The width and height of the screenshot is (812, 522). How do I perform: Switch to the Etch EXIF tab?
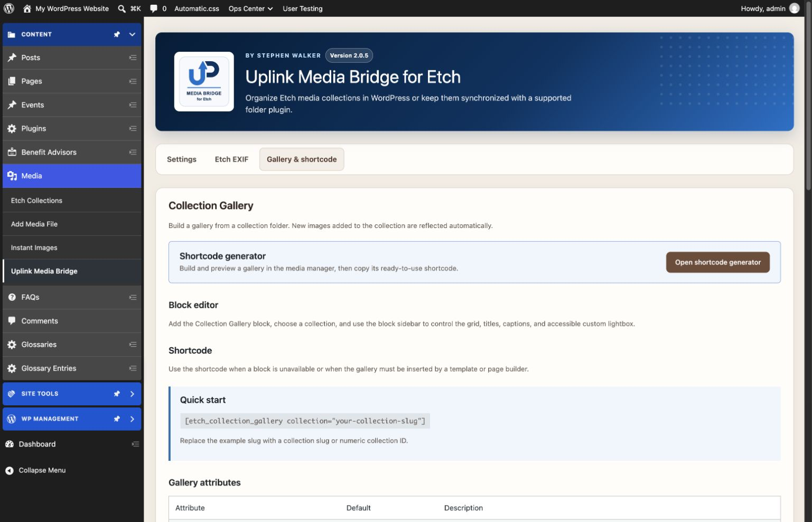click(x=231, y=159)
